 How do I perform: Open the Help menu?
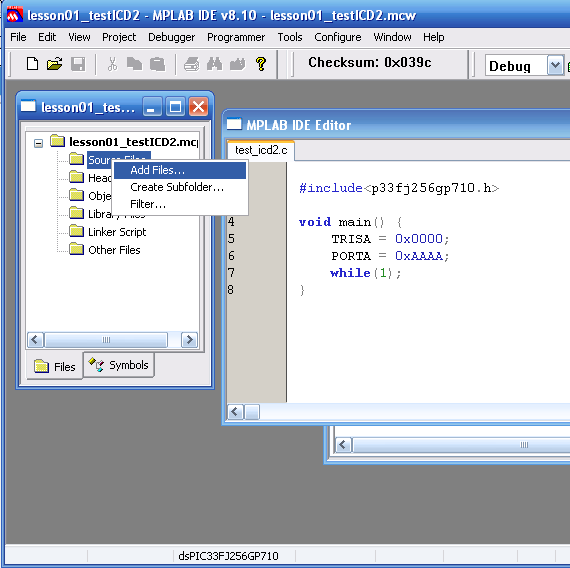(x=433, y=37)
